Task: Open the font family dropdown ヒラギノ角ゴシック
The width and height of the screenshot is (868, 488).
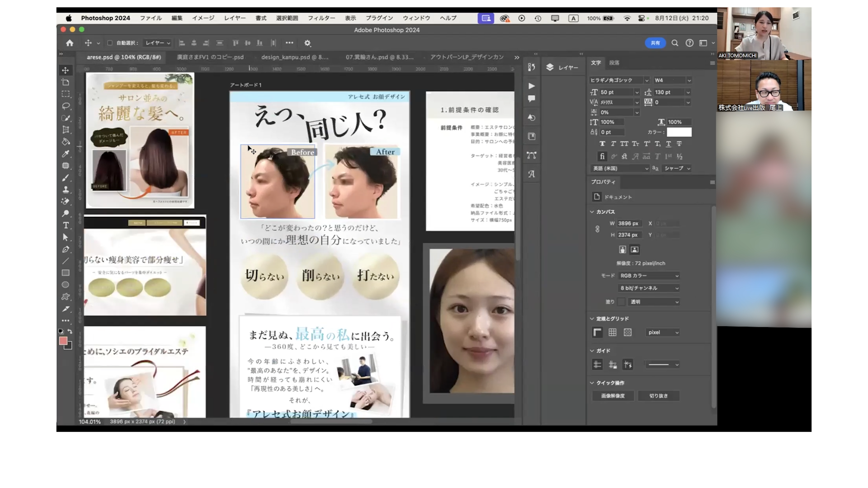Action: pos(619,80)
